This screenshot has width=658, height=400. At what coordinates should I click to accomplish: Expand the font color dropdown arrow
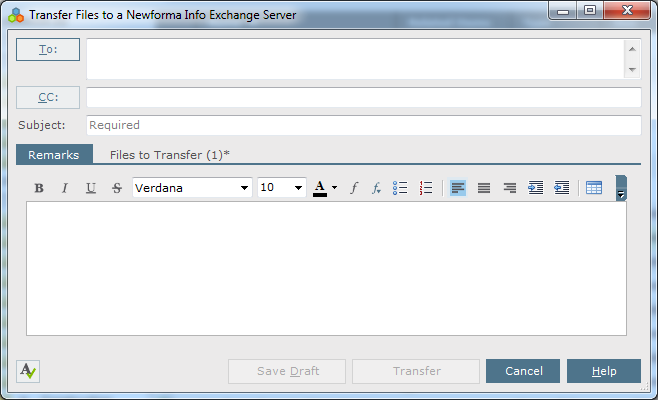click(334, 188)
